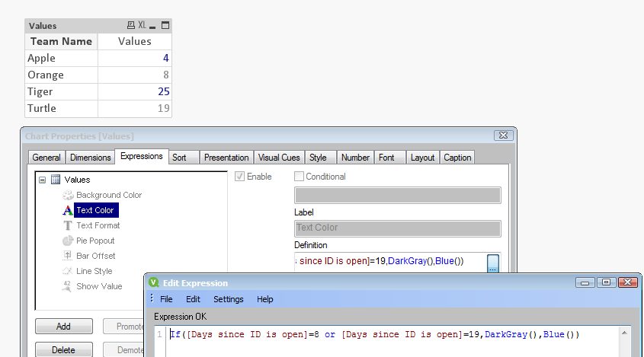The image size is (644, 357).
Task: Toggle the Conditional checkbox
Action: pyautogui.click(x=299, y=177)
